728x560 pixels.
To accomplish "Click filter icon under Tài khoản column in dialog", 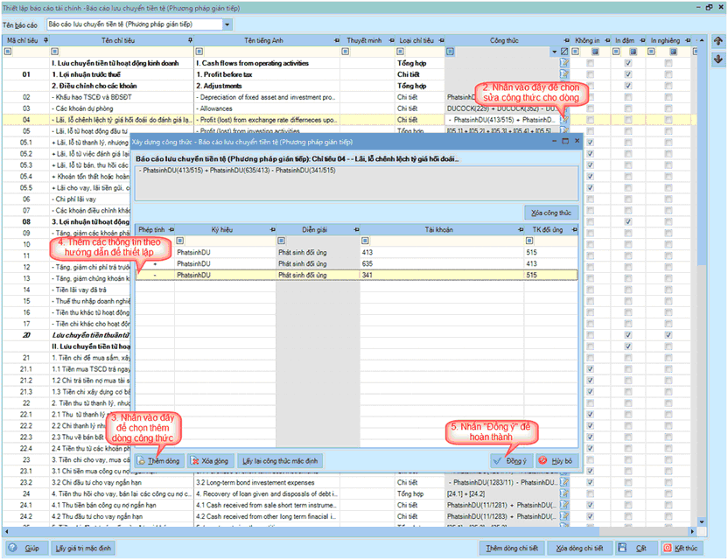I will (x=365, y=241).
